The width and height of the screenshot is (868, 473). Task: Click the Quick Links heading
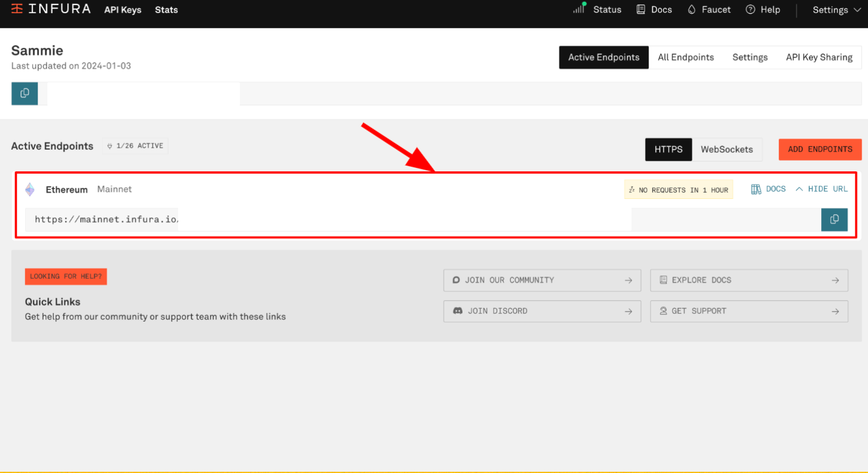click(x=53, y=302)
